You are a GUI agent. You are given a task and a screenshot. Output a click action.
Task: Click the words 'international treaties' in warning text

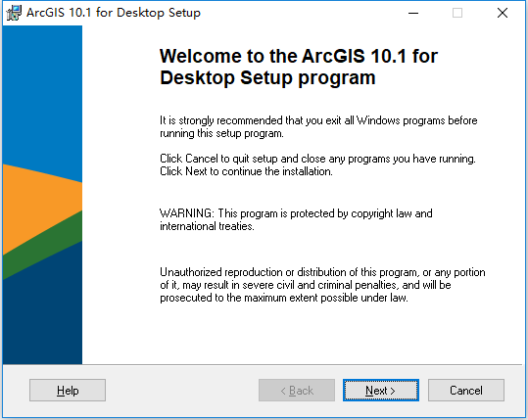pos(207,226)
